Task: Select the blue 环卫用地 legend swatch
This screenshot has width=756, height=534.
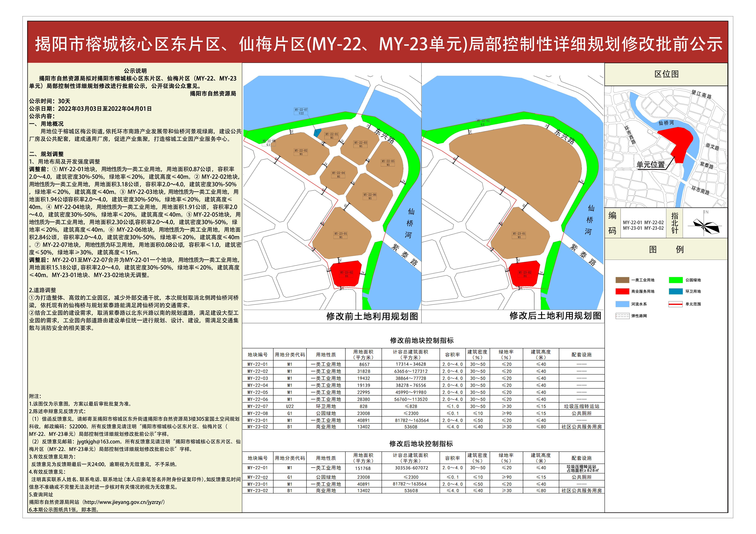Action: [x=676, y=291]
